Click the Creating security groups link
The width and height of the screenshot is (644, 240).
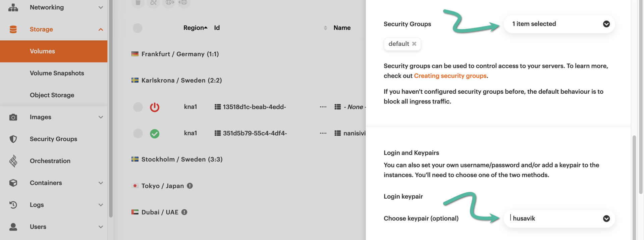pyautogui.click(x=450, y=76)
